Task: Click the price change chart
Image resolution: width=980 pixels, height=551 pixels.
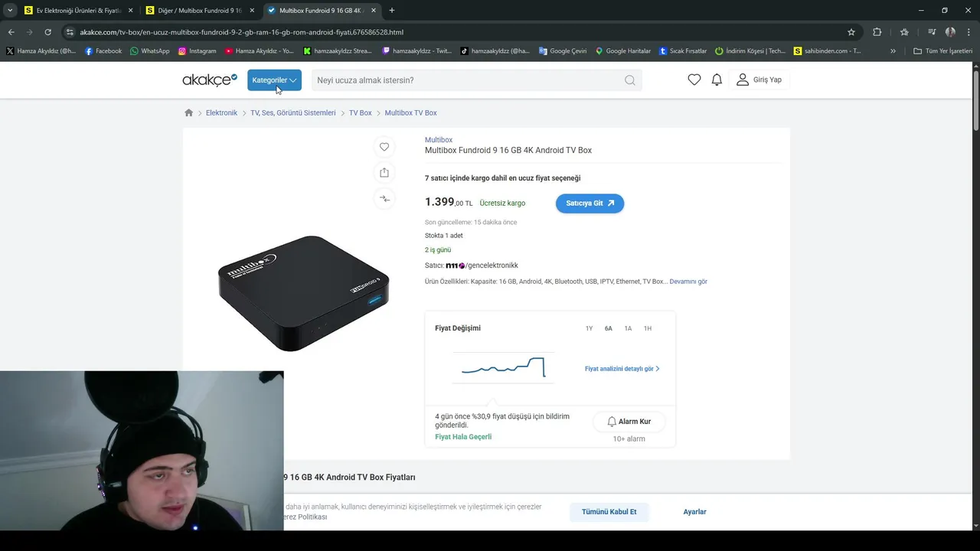Action: 503,367
